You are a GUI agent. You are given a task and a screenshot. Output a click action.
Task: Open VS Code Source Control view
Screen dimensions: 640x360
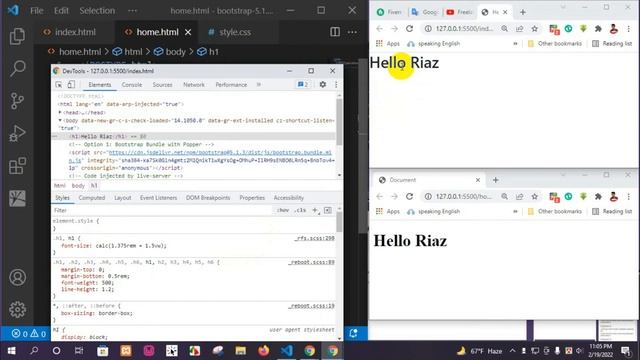point(17,101)
